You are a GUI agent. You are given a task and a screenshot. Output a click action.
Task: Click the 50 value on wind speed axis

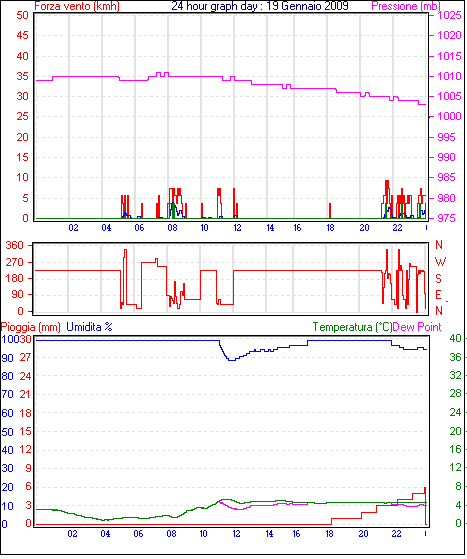[22, 15]
